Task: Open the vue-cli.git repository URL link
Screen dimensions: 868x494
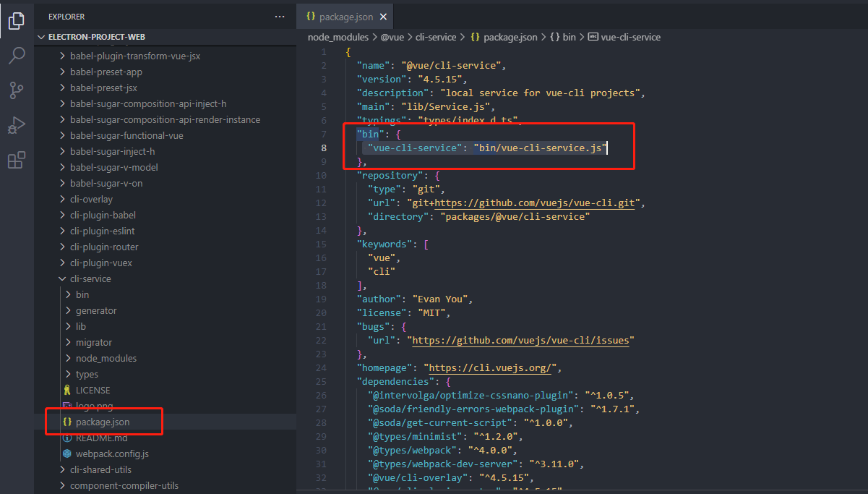Action: (534, 203)
